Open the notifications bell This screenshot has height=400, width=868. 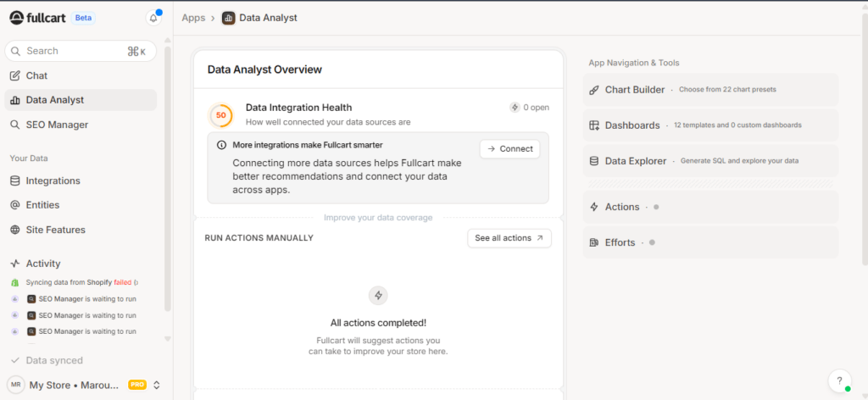click(153, 18)
